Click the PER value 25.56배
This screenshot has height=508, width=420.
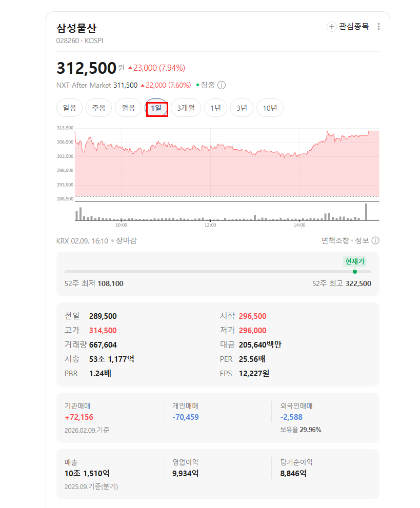click(252, 359)
